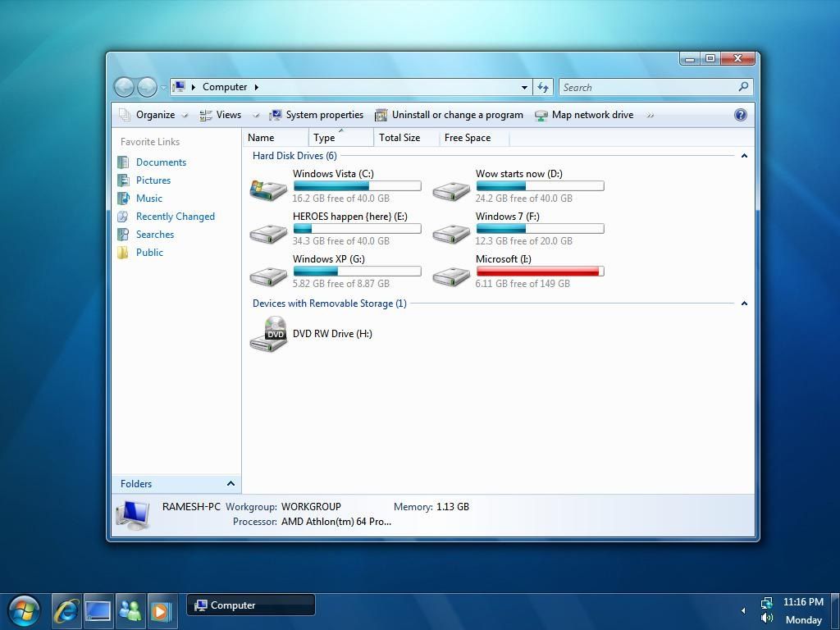Click the Start orb

[24, 610]
